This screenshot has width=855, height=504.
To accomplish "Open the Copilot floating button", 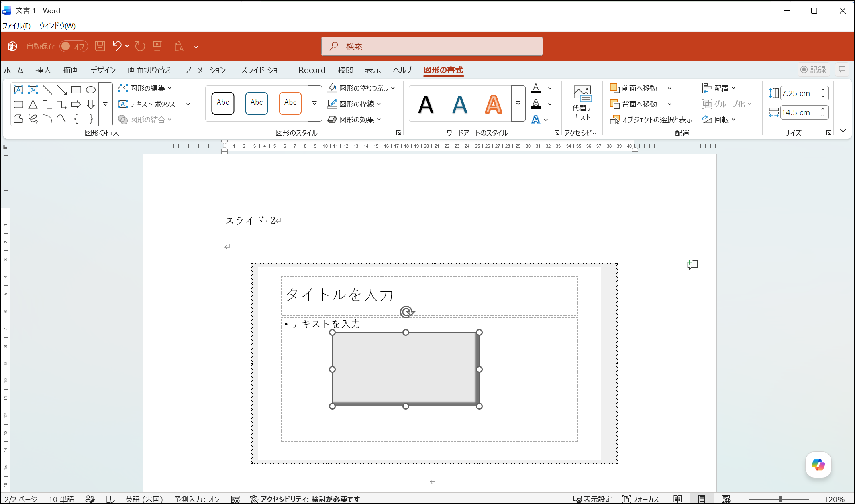I will tap(818, 465).
